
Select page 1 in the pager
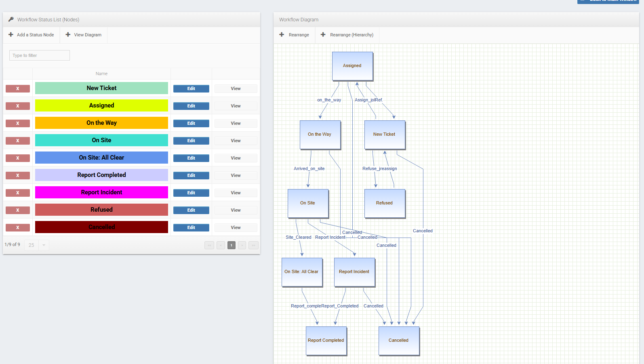point(232,245)
